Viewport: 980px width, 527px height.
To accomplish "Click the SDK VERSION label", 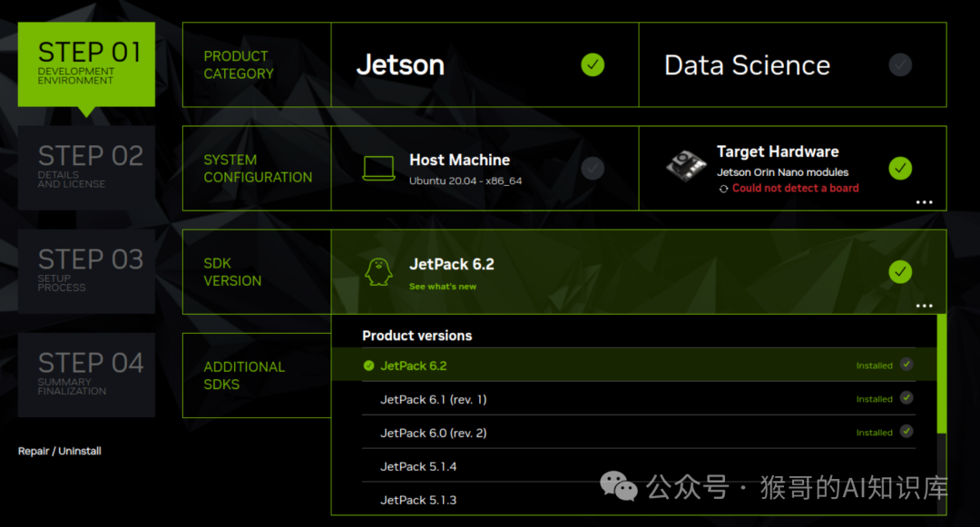I will click(x=232, y=272).
